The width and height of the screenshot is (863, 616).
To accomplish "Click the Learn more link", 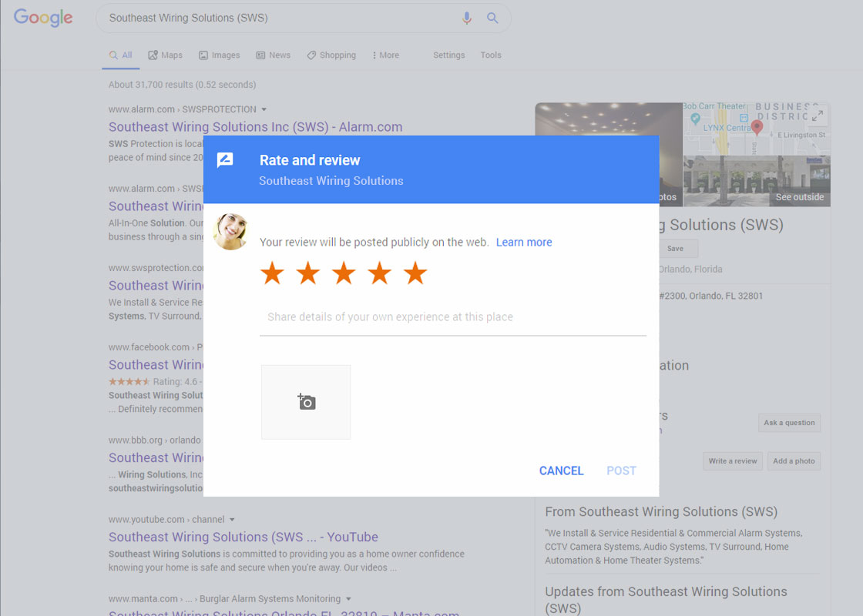I will 524,242.
